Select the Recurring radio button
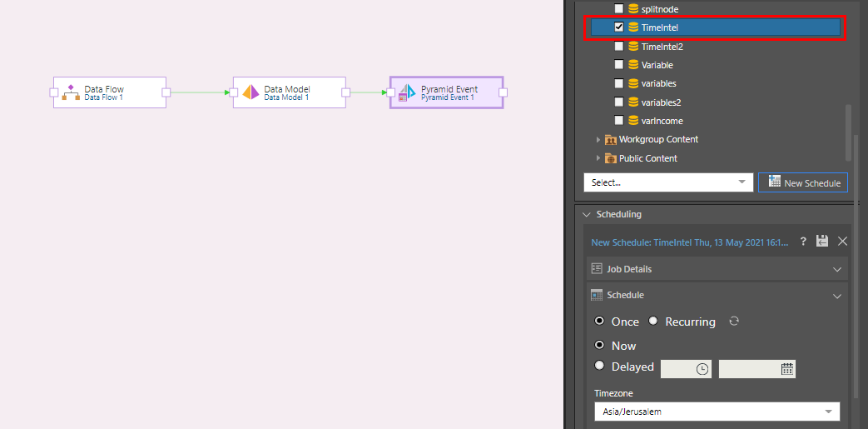868x429 pixels. tap(653, 321)
